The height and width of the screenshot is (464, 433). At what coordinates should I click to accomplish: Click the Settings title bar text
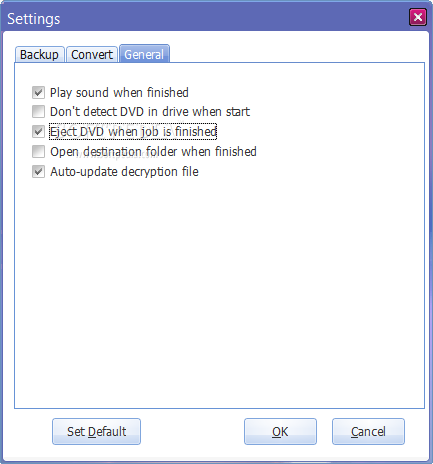[34, 19]
